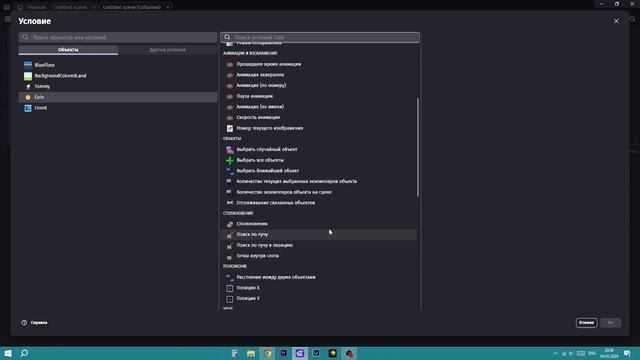Image resolution: width=640 pixels, height=360 pixels.
Task: Open the Windows Start menu
Action: click(8, 353)
